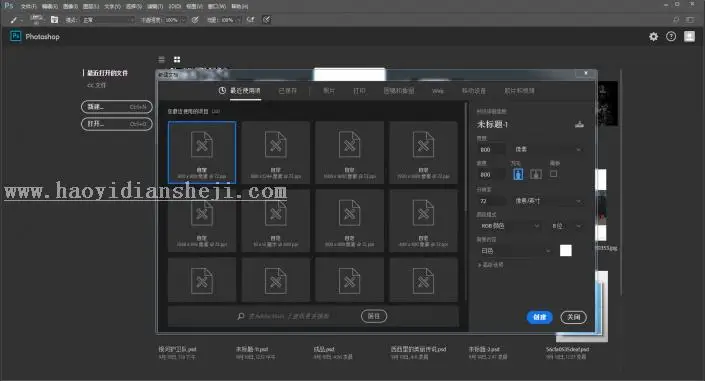Enable the artboards (画板) checkbox
The width and height of the screenshot is (705, 381).
click(x=553, y=174)
